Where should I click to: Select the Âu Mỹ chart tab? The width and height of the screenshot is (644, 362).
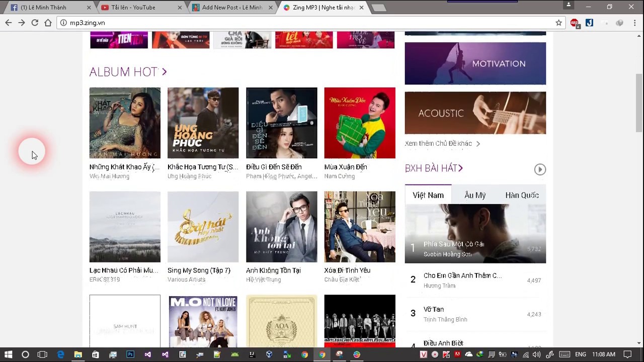[x=475, y=195]
